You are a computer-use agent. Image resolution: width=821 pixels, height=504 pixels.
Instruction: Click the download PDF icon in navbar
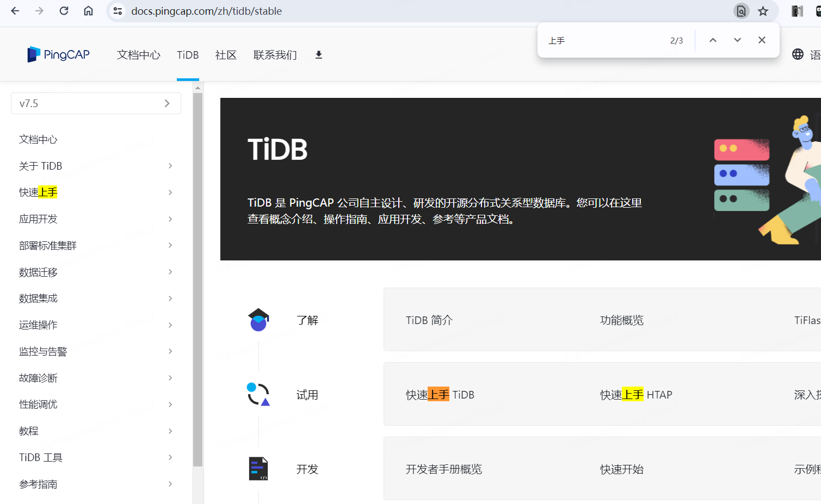[x=319, y=54]
